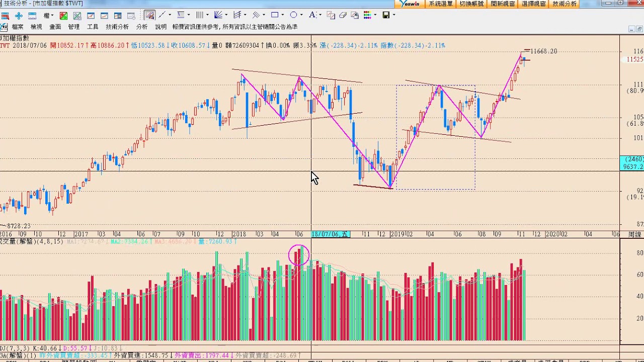This screenshot has width=644, height=362.
Task: Toggle the highlighted drawing mode button
Action: [149, 16]
